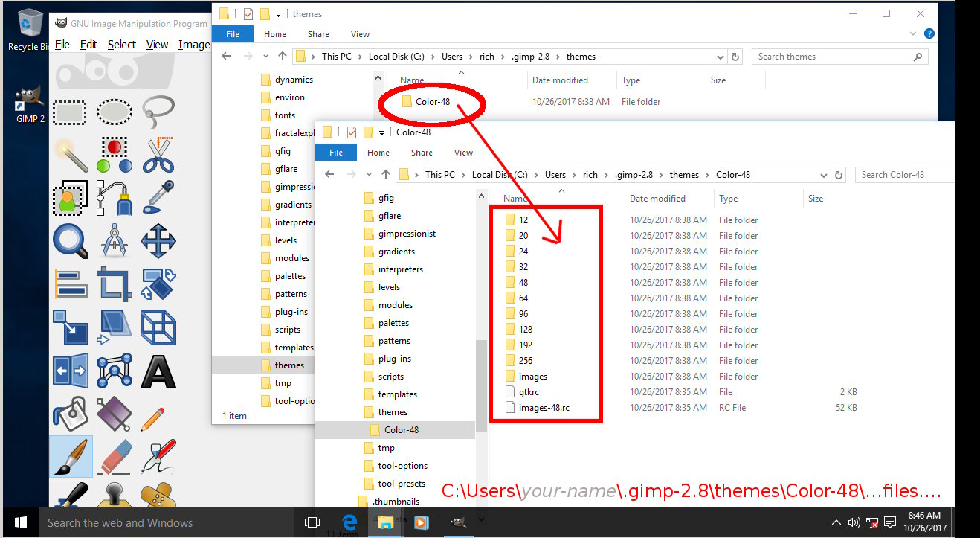The image size is (980, 538).
Task: Select the Crop tool
Action: pos(115,284)
